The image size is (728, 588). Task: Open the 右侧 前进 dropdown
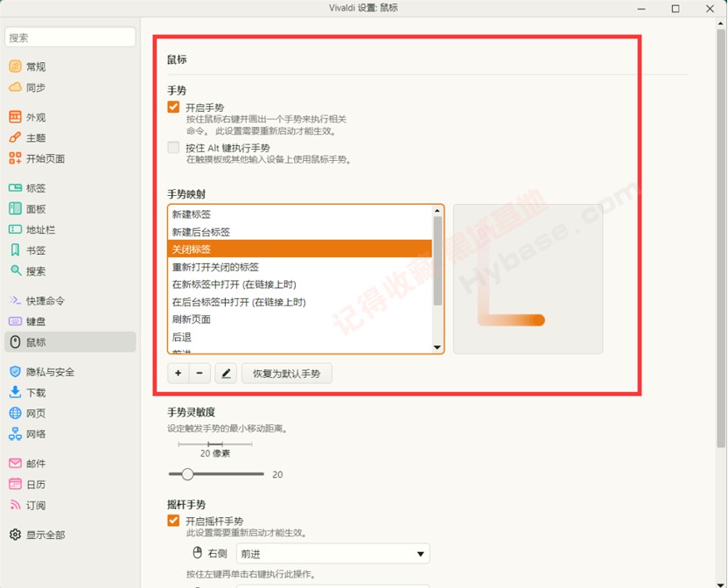pos(332,554)
